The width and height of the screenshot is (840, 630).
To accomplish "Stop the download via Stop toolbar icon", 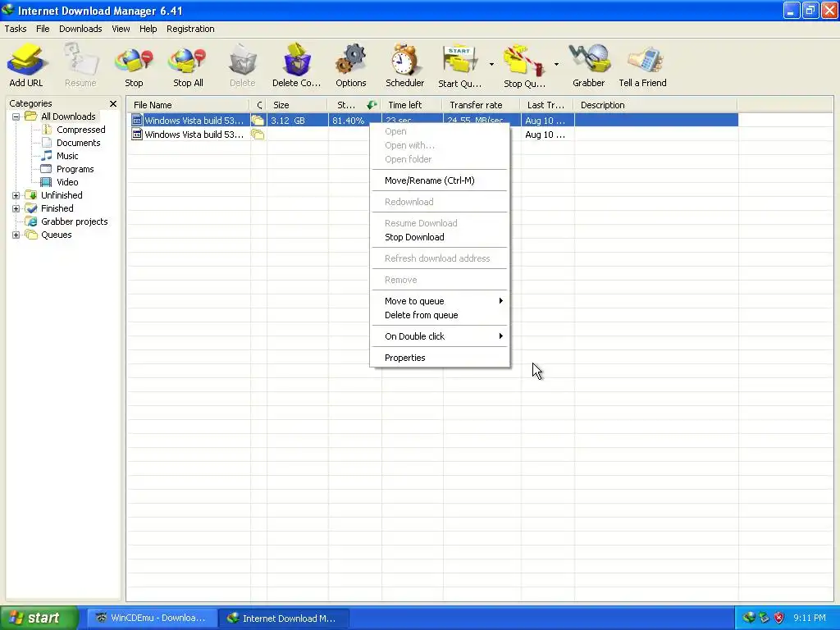I will click(x=134, y=66).
